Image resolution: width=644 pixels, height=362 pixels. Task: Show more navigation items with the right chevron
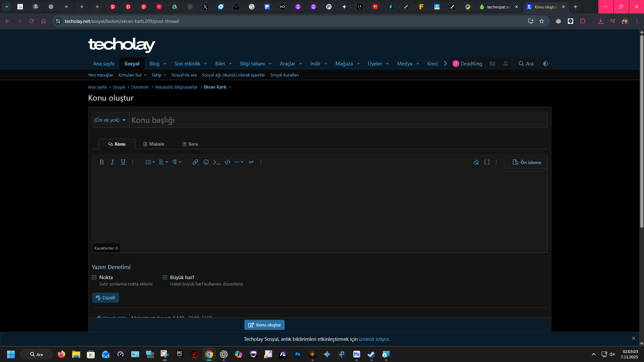pyautogui.click(x=445, y=64)
